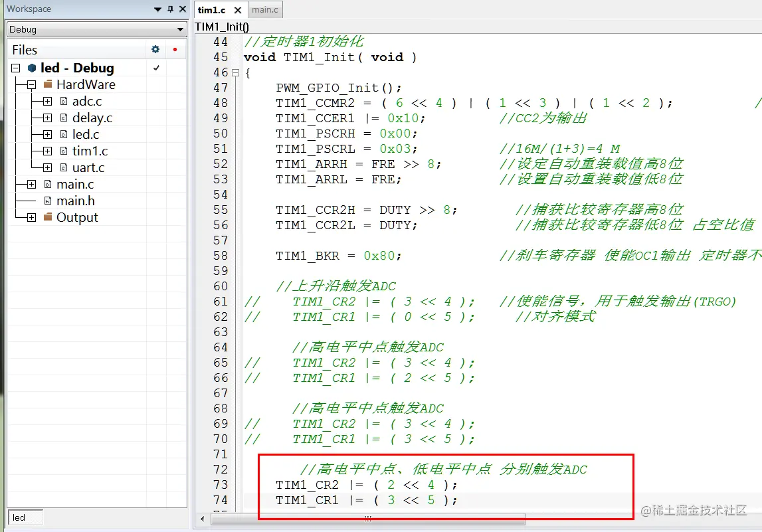Click the Output folder icon
Image resolution: width=762 pixels, height=532 pixels.
[x=48, y=217]
